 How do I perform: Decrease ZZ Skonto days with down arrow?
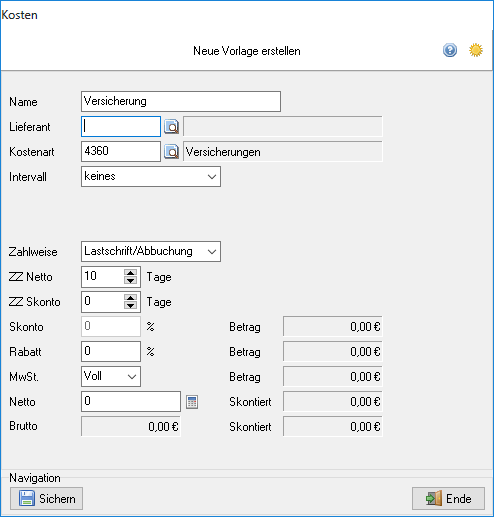pyautogui.click(x=130, y=305)
